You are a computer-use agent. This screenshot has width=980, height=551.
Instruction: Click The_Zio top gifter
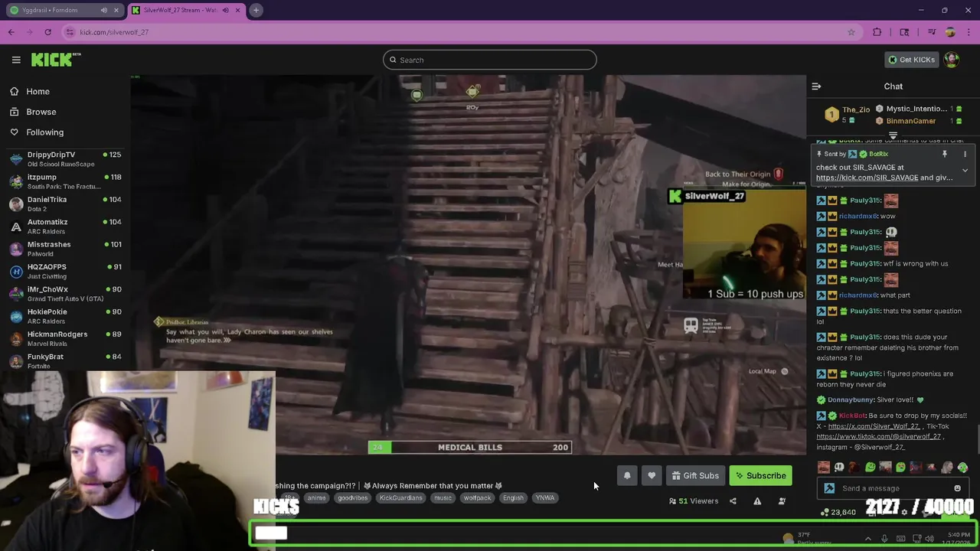pyautogui.click(x=856, y=109)
